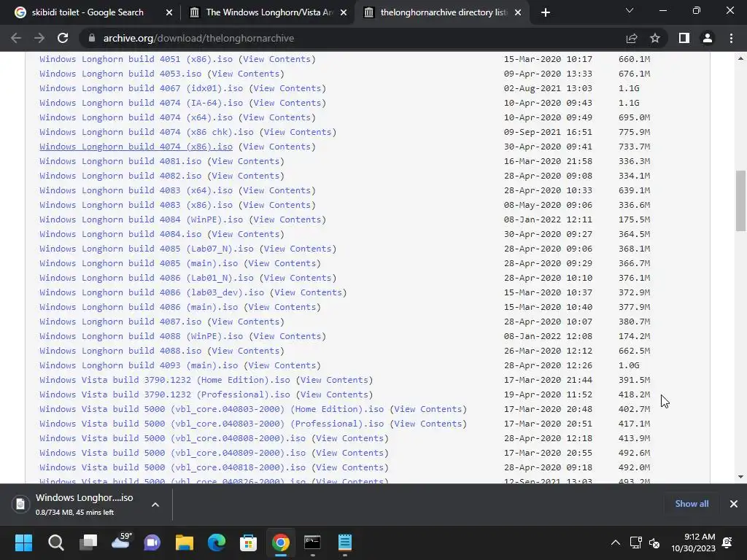This screenshot has width=747, height=560.
Task: Expand download item options chevron
Action: coord(155,505)
